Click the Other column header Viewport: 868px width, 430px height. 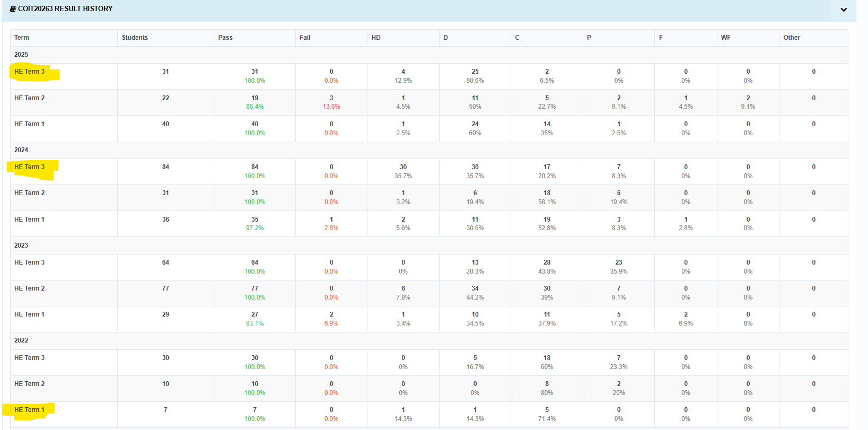tap(792, 38)
